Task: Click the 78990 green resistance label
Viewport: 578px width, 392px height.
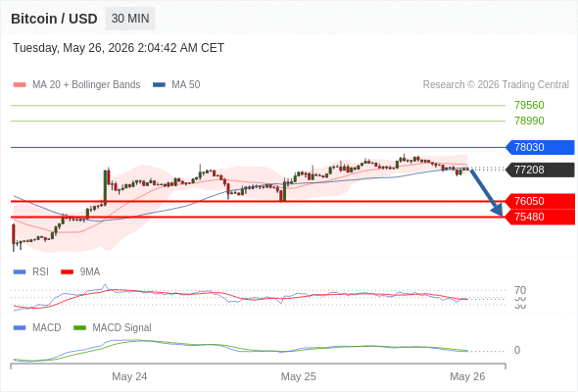Action: (x=529, y=121)
